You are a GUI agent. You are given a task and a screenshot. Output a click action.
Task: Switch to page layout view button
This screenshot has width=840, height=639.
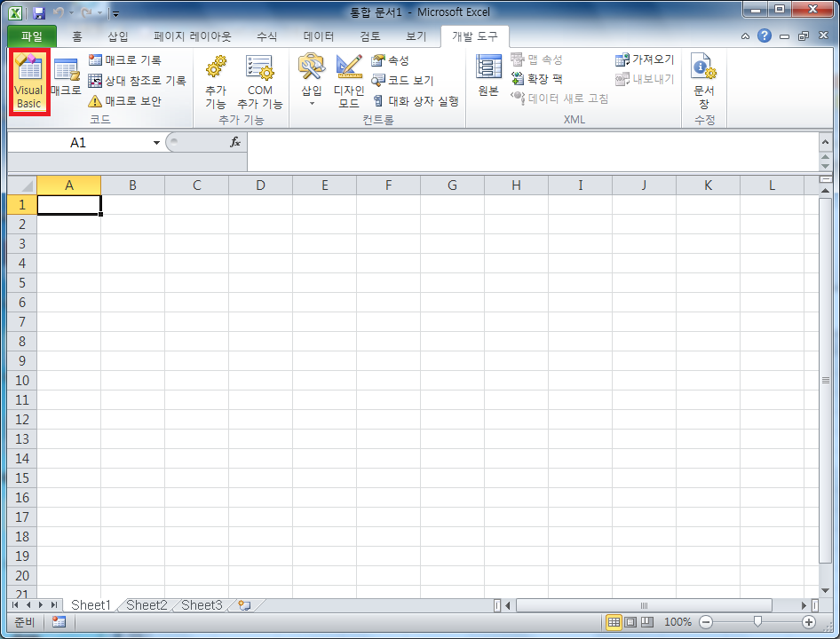pos(630,622)
